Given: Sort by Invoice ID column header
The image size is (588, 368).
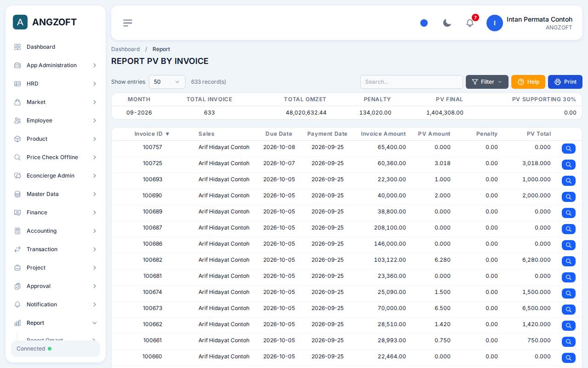Looking at the screenshot, I should [x=152, y=134].
